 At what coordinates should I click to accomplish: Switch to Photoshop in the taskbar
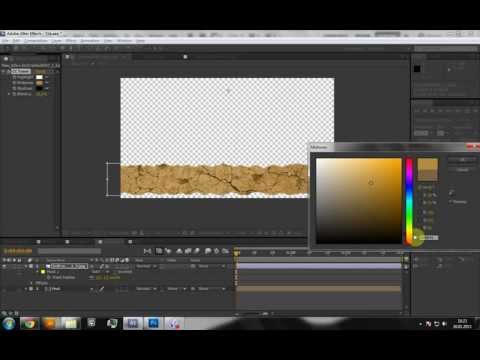[153, 323]
